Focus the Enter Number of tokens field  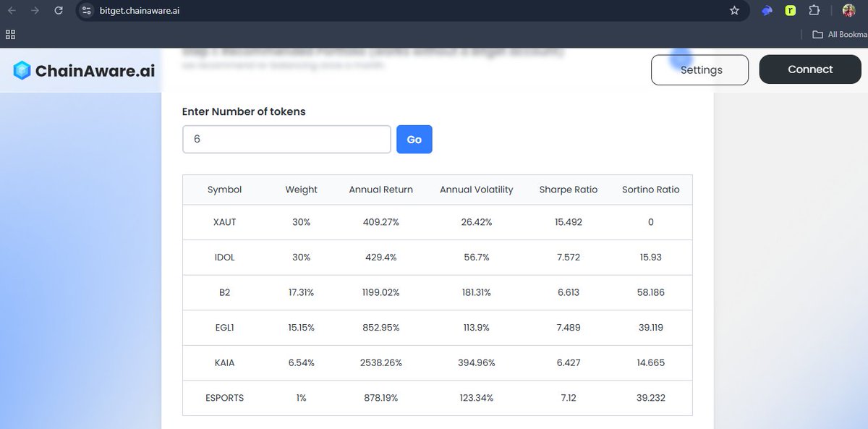click(x=286, y=139)
